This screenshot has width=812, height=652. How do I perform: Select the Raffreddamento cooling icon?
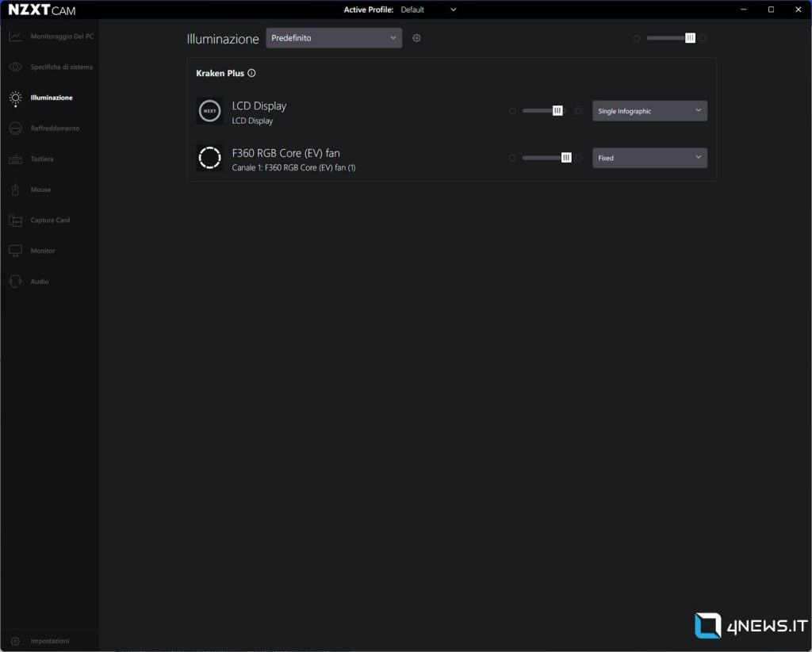point(15,128)
